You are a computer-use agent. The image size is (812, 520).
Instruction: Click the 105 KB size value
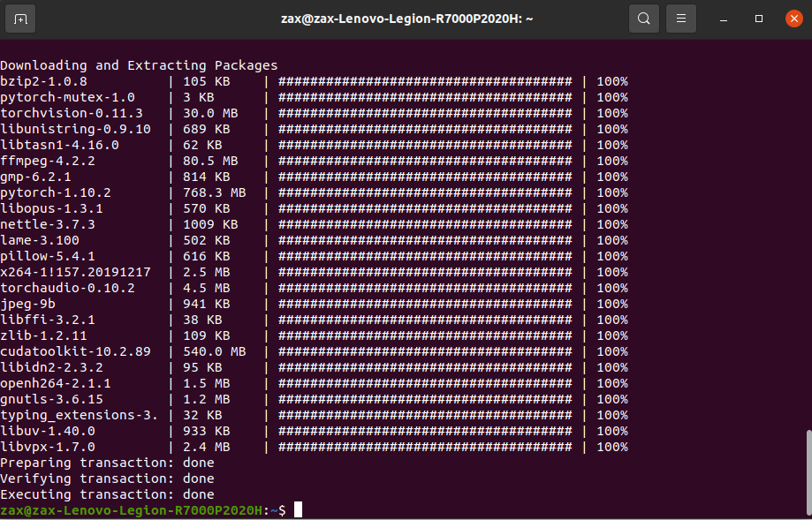click(207, 82)
